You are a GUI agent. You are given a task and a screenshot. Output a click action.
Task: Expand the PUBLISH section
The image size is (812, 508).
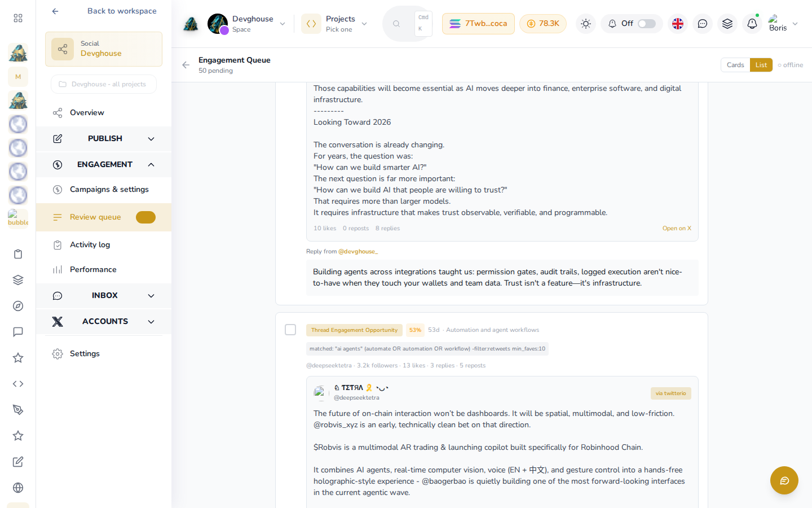pos(104,139)
